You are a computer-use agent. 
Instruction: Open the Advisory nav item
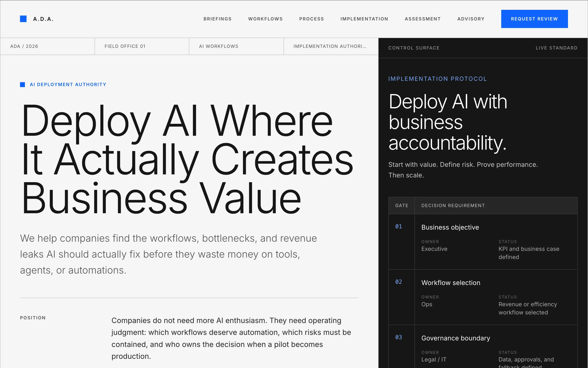pos(471,19)
